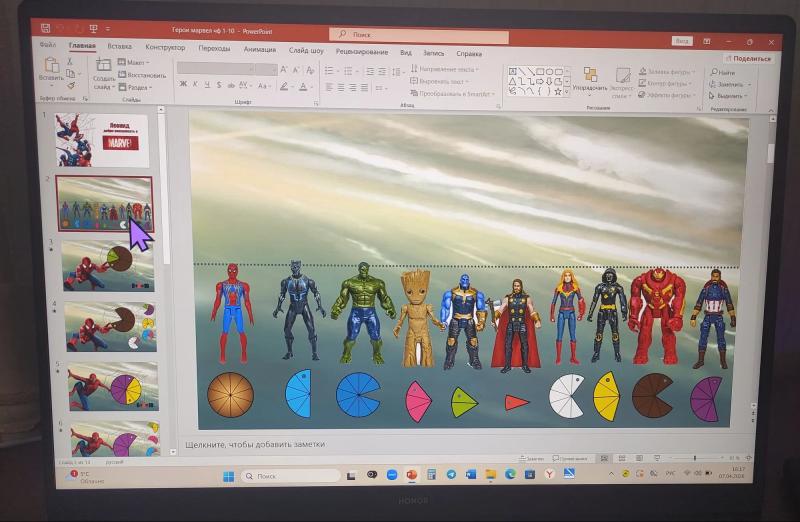Clear all formatting icon in font group
This screenshot has width=800, height=522.
pos(310,70)
